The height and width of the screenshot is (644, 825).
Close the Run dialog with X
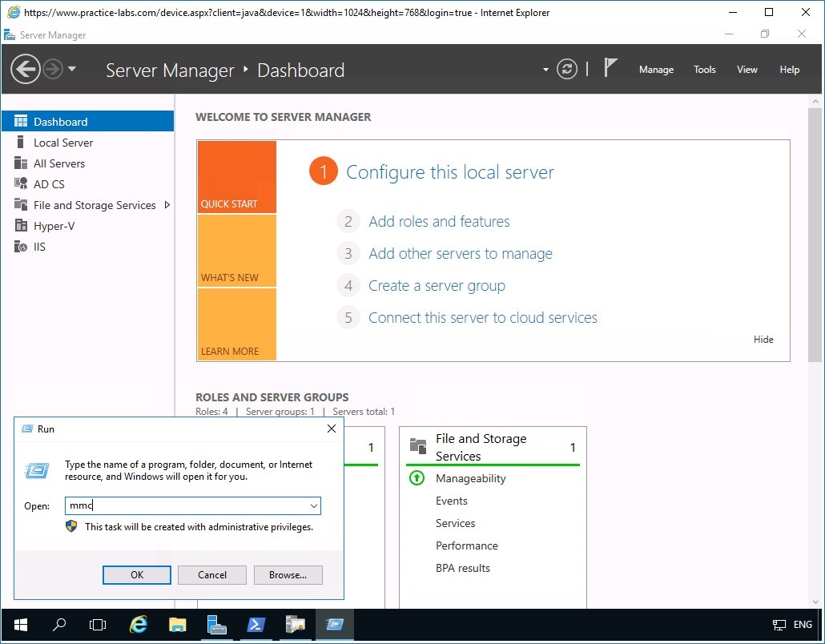pos(332,429)
